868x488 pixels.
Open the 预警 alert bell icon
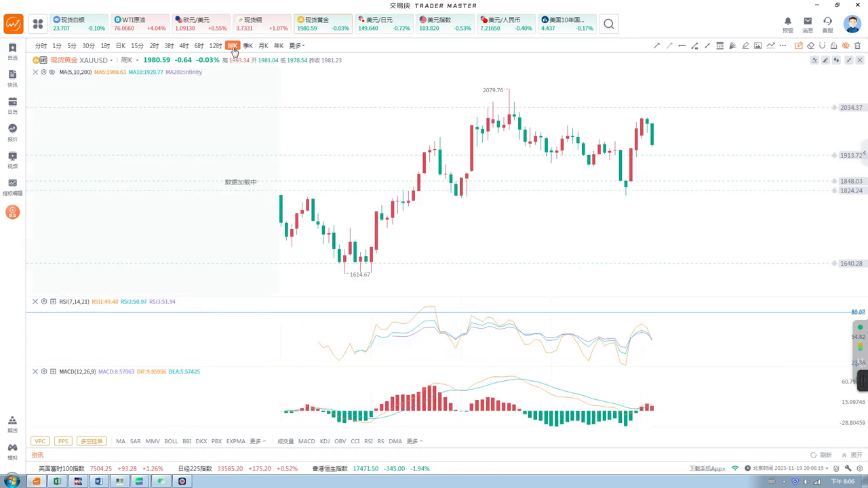pyautogui.click(x=787, y=24)
